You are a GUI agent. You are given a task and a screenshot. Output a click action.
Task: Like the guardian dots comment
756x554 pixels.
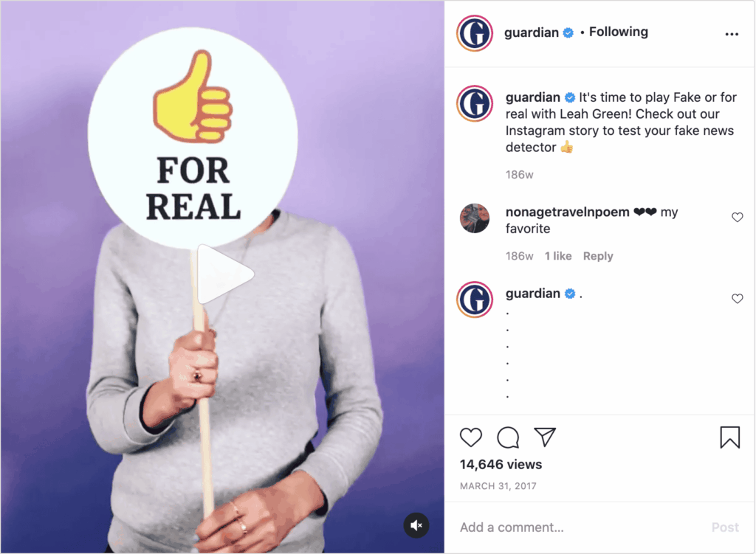pyautogui.click(x=738, y=299)
